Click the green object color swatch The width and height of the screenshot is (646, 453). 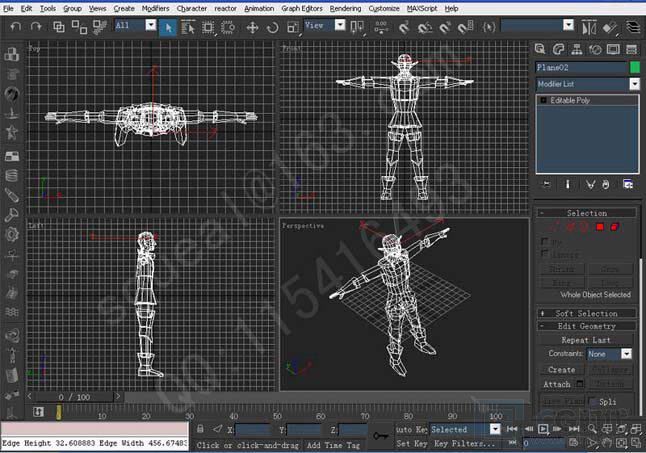point(635,67)
